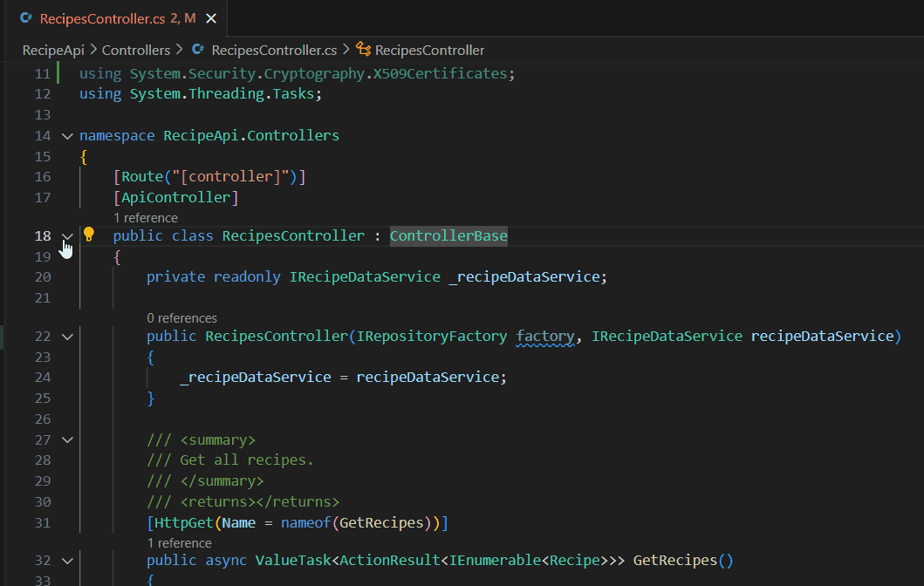Viewport: 924px width, 586px height.
Task: Close the RecipesController.cs tab
Action: tap(209, 16)
